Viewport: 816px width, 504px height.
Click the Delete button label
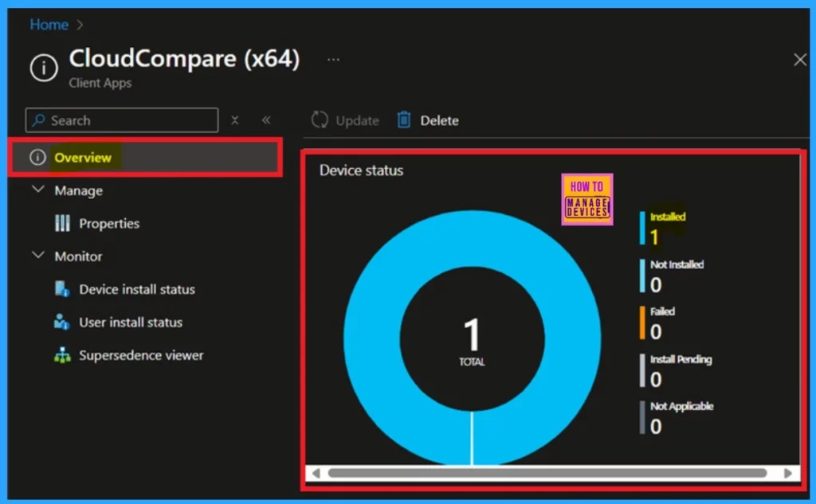click(x=439, y=121)
